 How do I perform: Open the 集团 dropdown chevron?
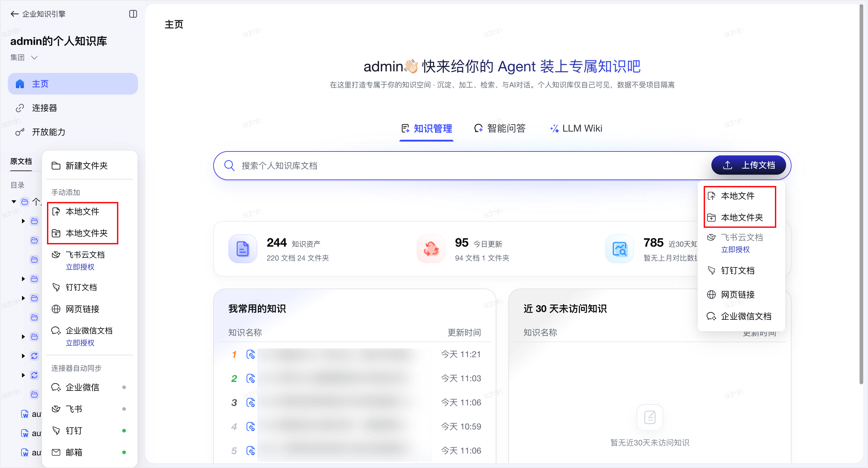34,58
